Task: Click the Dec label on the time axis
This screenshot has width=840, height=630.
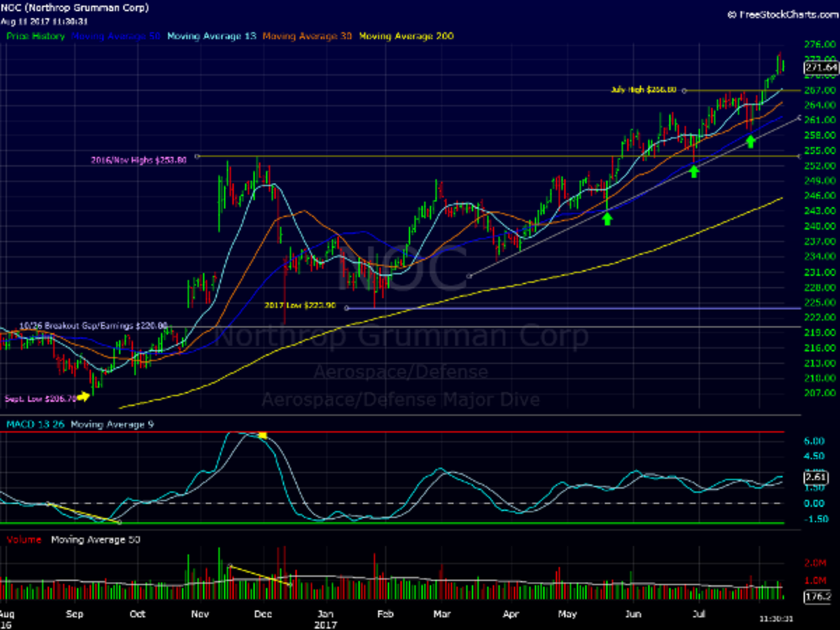Action: (x=262, y=614)
